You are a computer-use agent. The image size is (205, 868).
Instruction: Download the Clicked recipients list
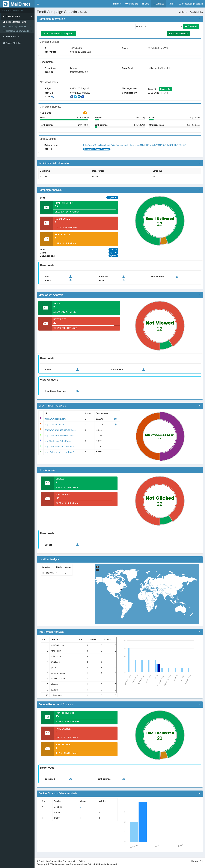click(x=77, y=545)
